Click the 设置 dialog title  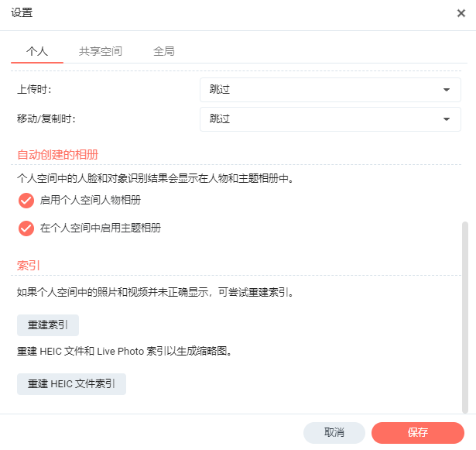(x=22, y=13)
